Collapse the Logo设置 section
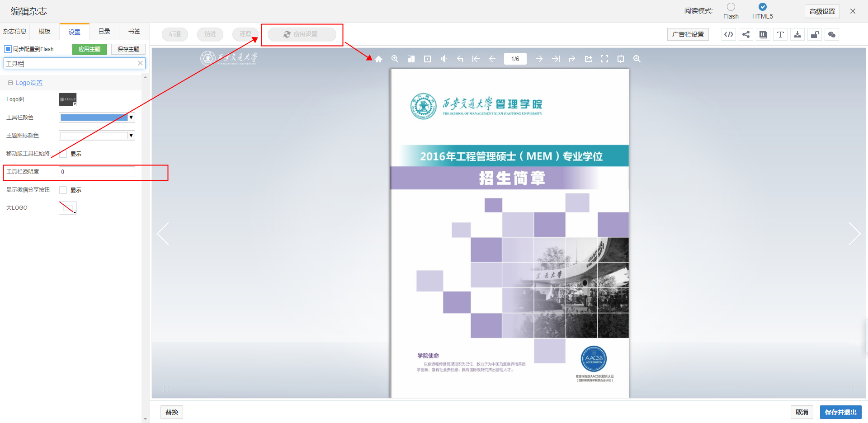 pyautogui.click(x=10, y=83)
